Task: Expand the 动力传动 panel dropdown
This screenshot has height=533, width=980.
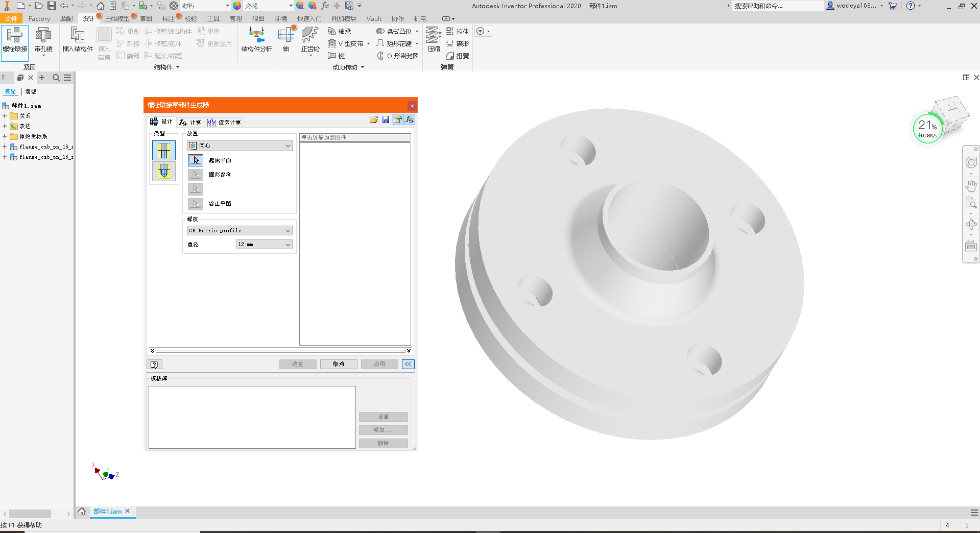Action: pyautogui.click(x=348, y=67)
